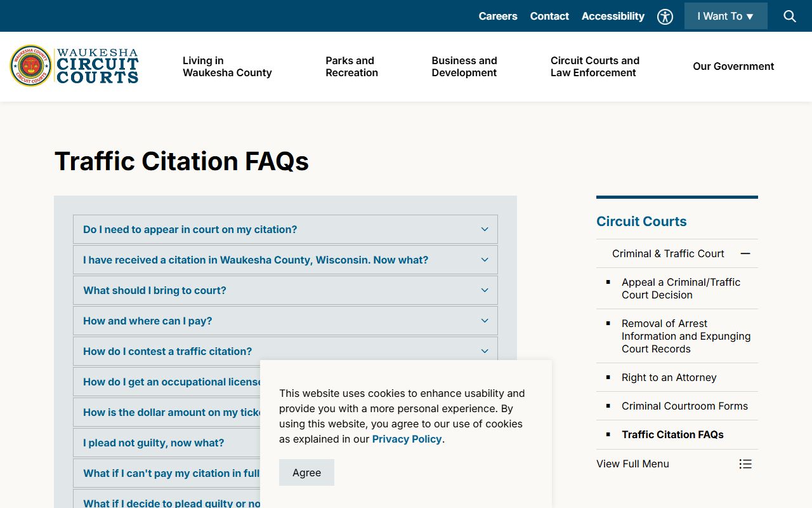This screenshot has width=812, height=508.
Task: Open Parks and Recreation menu
Action: click(351, 67)
